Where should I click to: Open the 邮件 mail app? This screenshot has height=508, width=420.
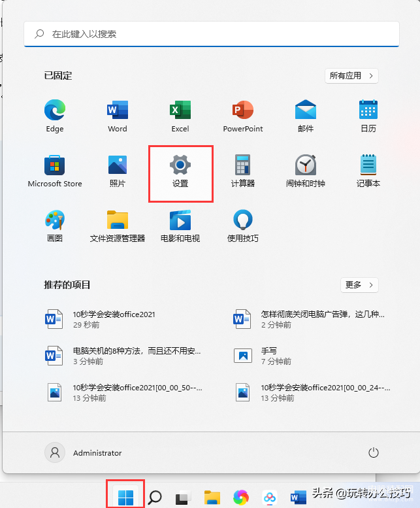tap(306, 116)
